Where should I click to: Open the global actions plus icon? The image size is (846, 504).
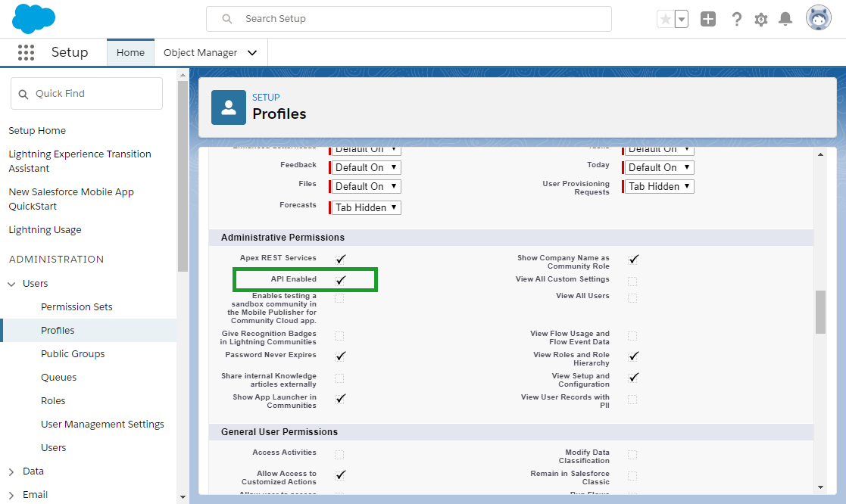[708, 20]
